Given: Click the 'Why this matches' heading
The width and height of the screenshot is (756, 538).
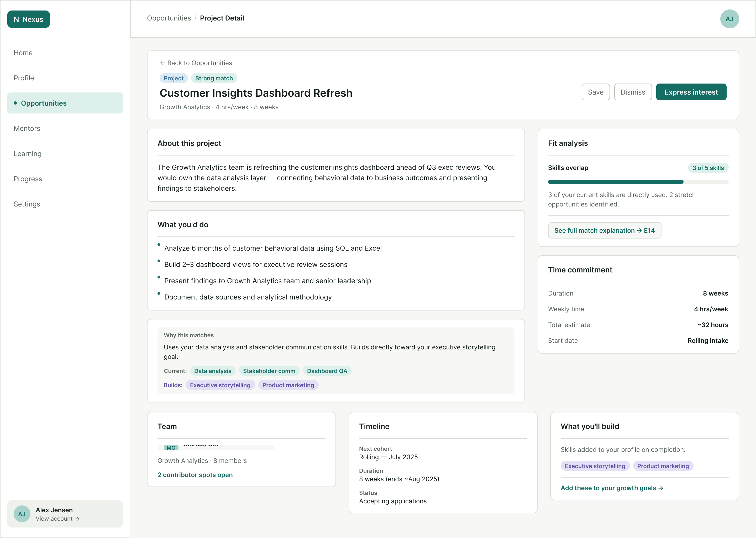Looking at the screenshot, I should (189, 335).
